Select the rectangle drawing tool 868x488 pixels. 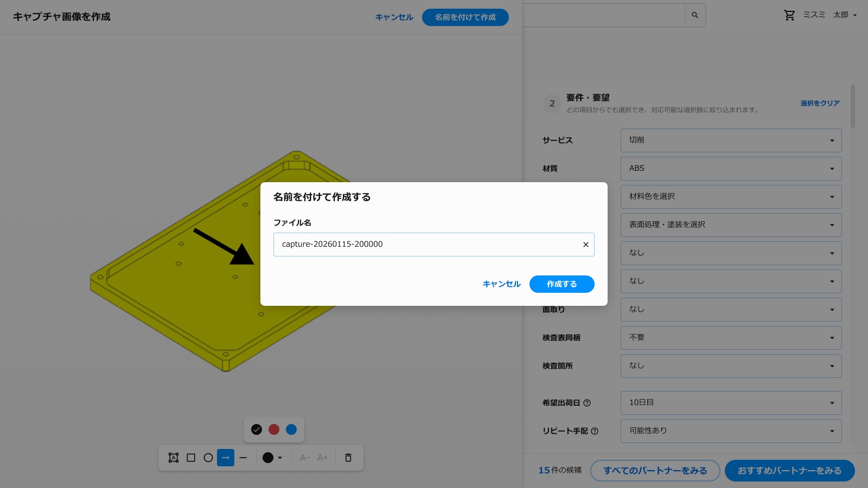point(190,458)
